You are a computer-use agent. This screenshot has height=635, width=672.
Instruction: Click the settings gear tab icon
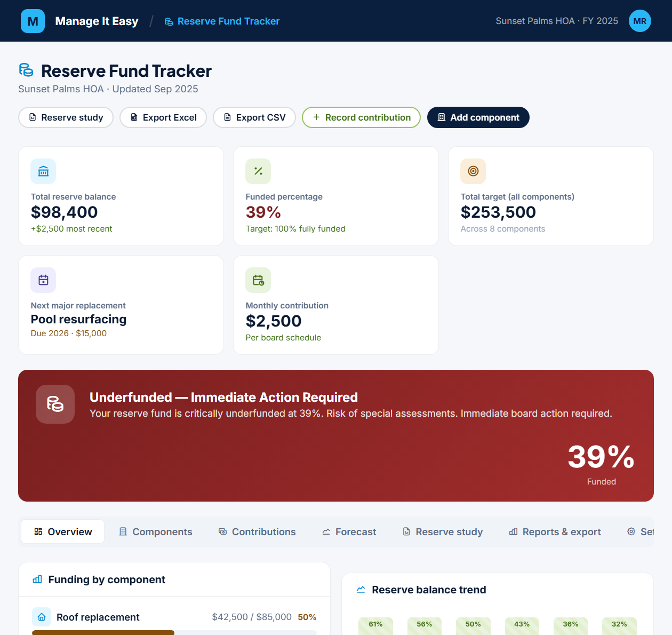coord(631,531)
